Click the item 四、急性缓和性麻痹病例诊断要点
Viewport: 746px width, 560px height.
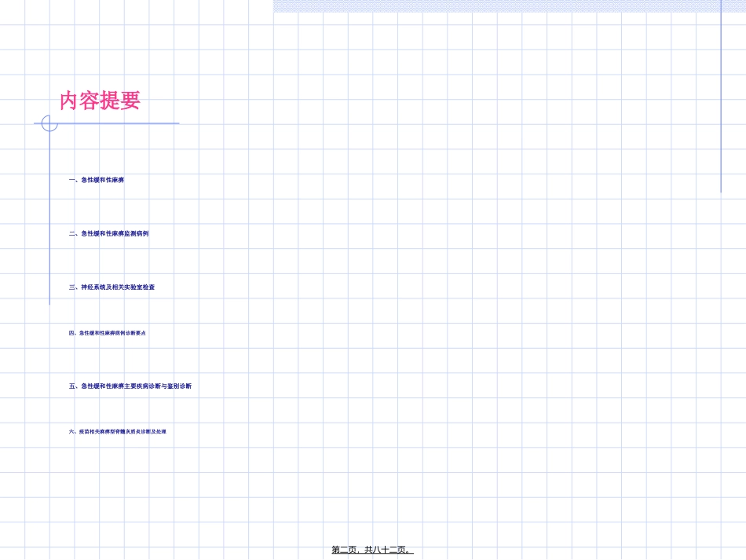[107, 333]
